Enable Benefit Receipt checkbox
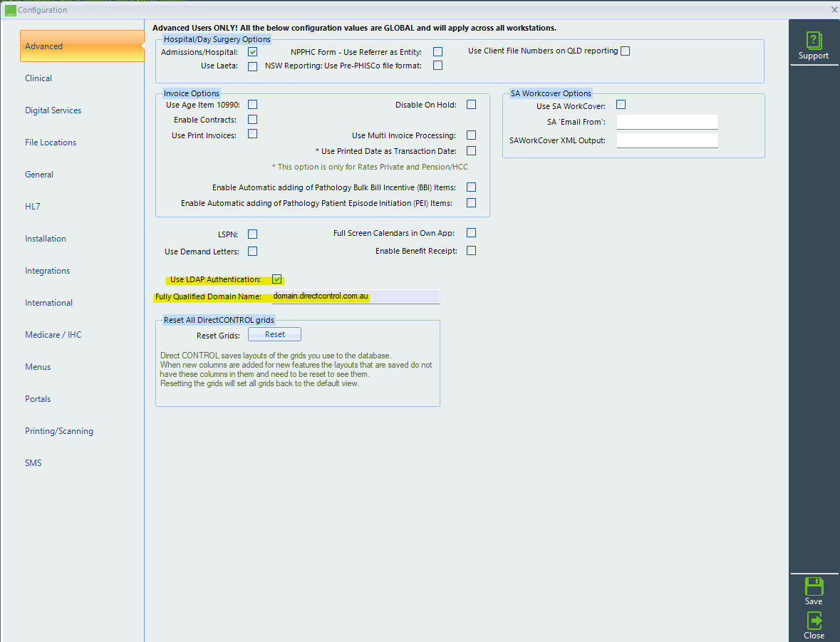 [x=472, y=250]
